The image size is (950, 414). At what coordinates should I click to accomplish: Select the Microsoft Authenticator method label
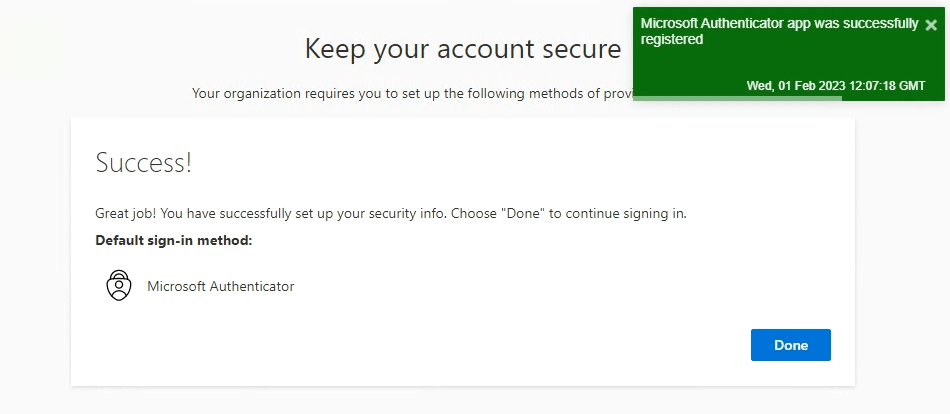(220, 286)
